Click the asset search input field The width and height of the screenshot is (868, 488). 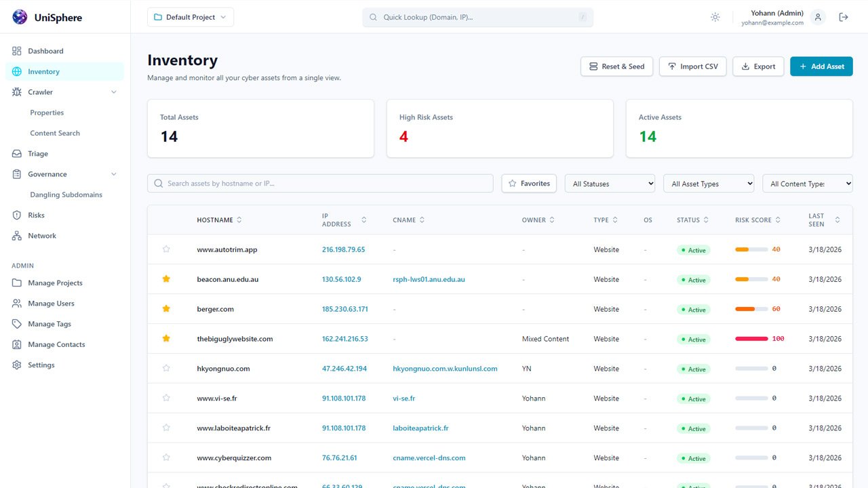pos(325,183)
